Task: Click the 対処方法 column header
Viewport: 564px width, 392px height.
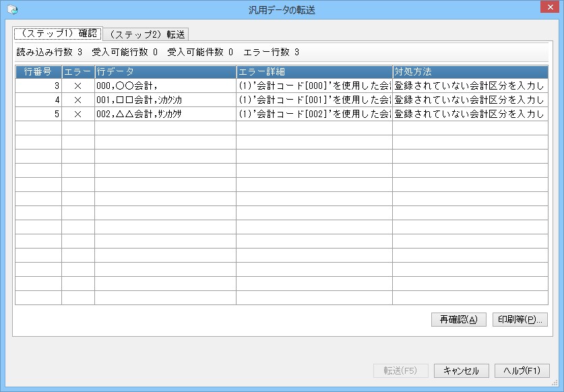Action: click(470, 72)
